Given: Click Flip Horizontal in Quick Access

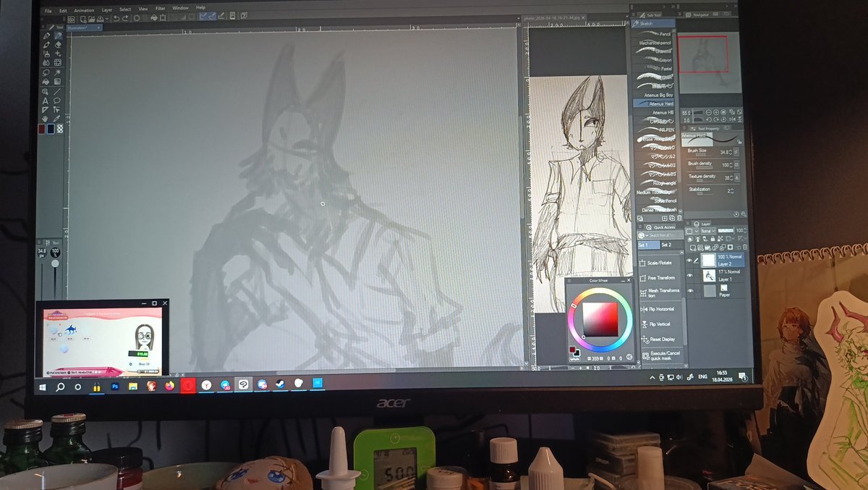Looking at the screenshot, I should [x=658, y=309].
